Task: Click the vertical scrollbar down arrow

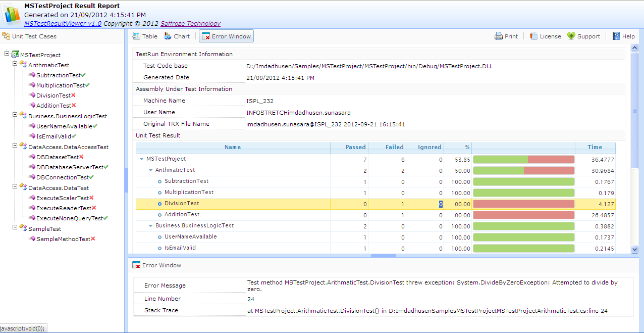Action: point(635,249)
